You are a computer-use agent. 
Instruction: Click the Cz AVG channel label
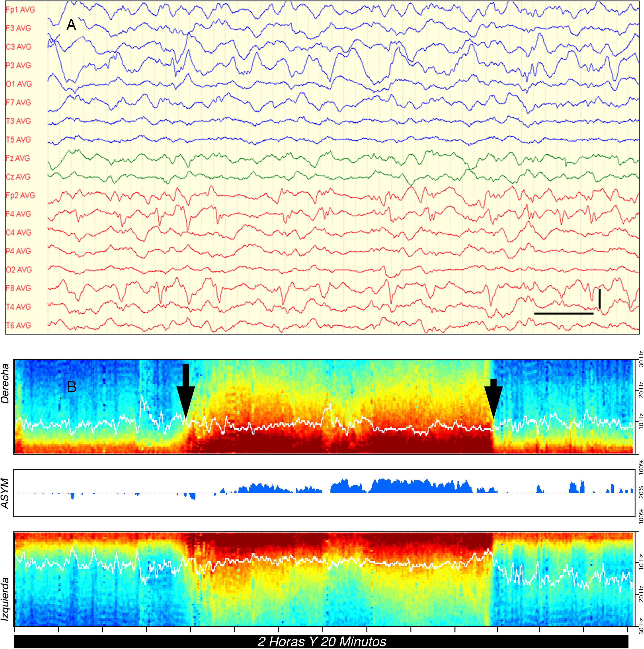(18, 177)
